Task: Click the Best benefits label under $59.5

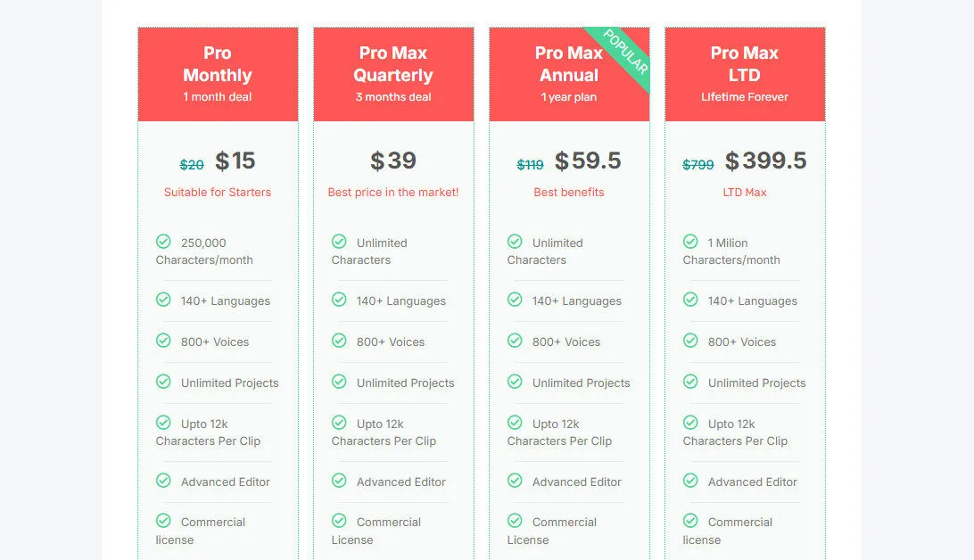Action: tap(568, 193)
